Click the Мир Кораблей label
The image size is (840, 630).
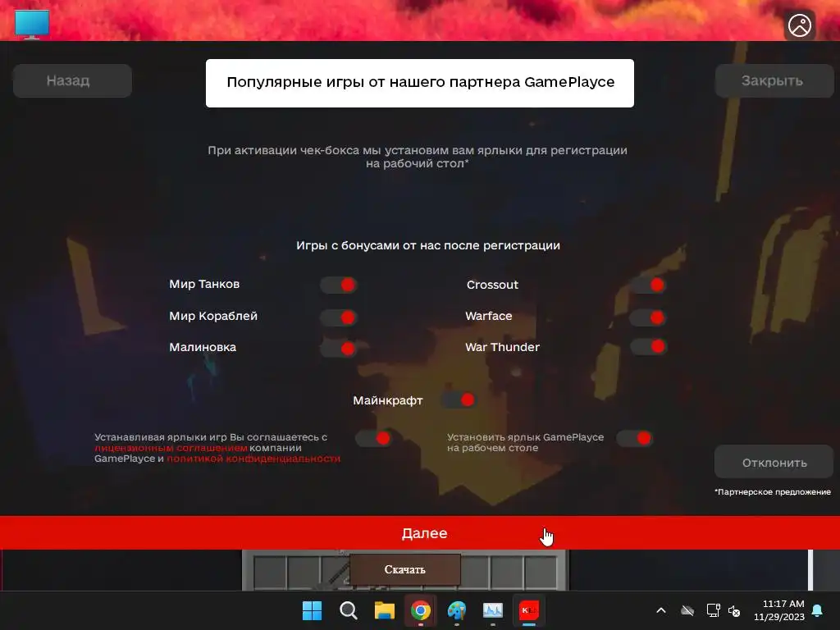pos(213,316)
